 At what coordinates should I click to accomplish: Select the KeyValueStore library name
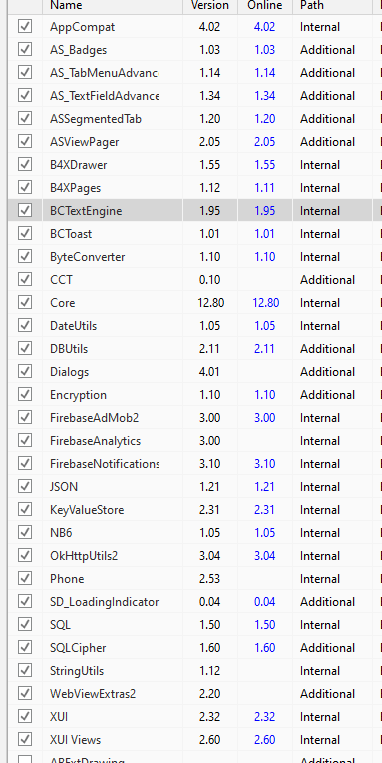(87, 509)
